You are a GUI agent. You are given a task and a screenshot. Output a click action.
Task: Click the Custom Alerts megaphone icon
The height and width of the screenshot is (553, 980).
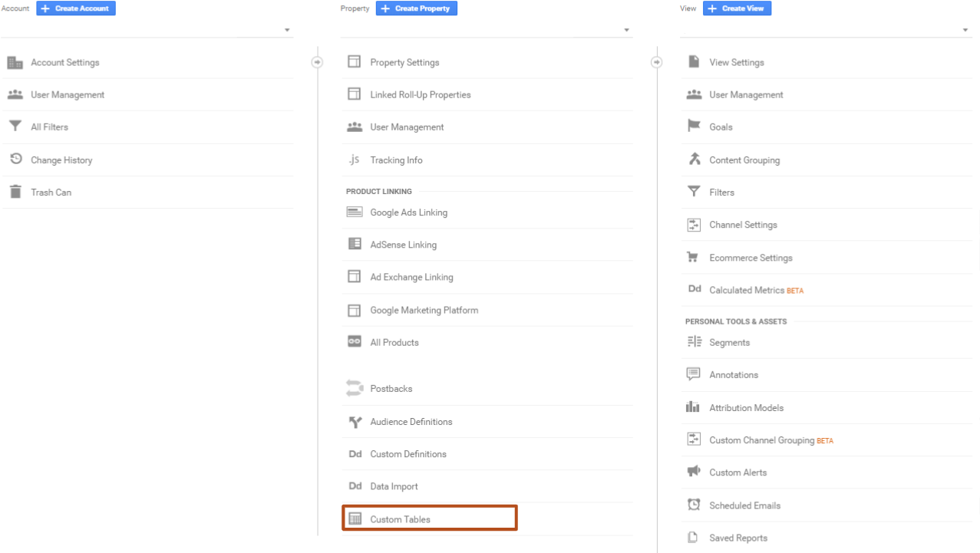tap(694, 472)
